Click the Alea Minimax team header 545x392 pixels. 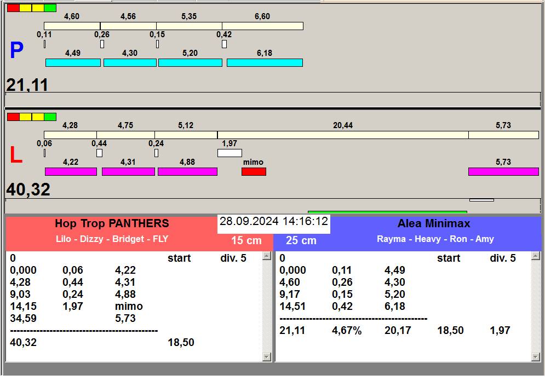point(433,223)
